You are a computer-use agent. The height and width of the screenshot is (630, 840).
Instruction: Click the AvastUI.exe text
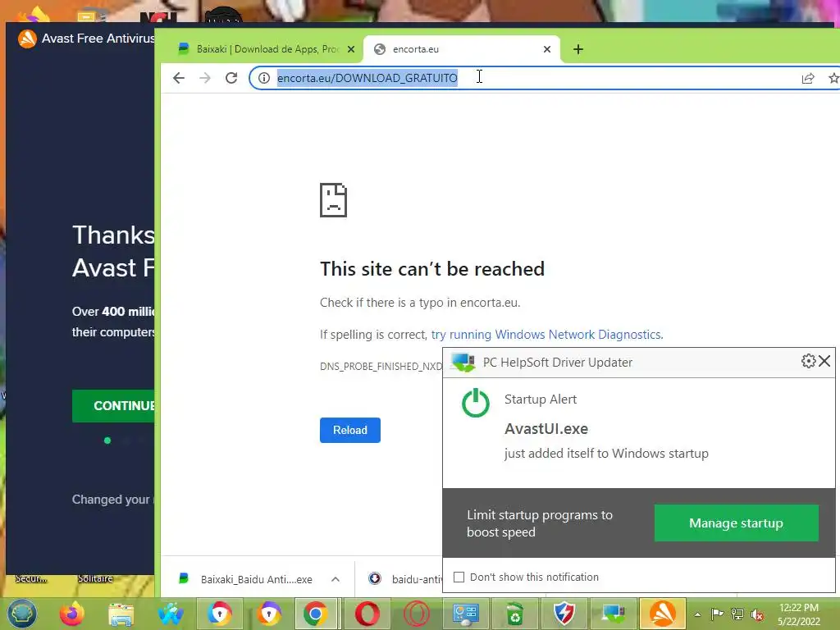(x=546, y=428)
